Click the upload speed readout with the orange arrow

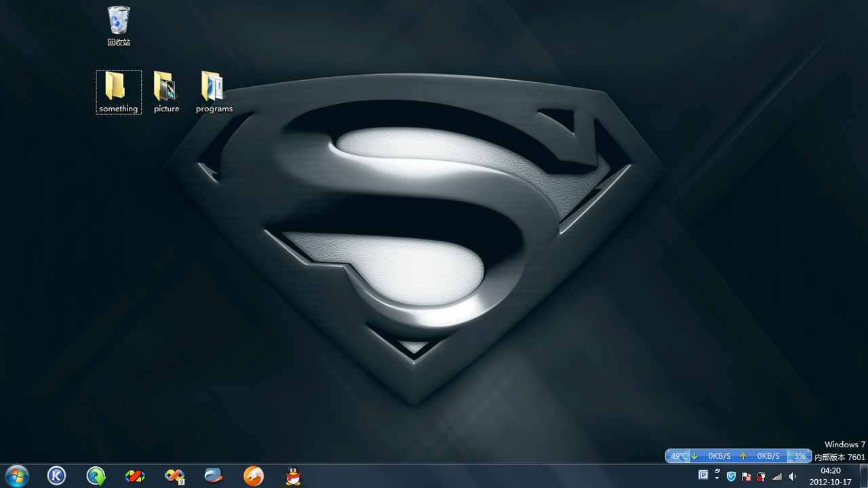(762, 456)
